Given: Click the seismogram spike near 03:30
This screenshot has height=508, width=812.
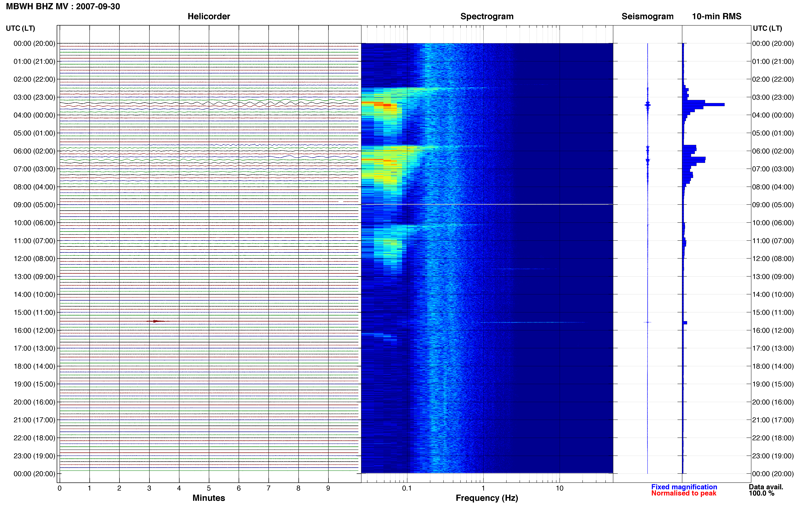Looking at the screenshot, I should click(x=648, y=105).
